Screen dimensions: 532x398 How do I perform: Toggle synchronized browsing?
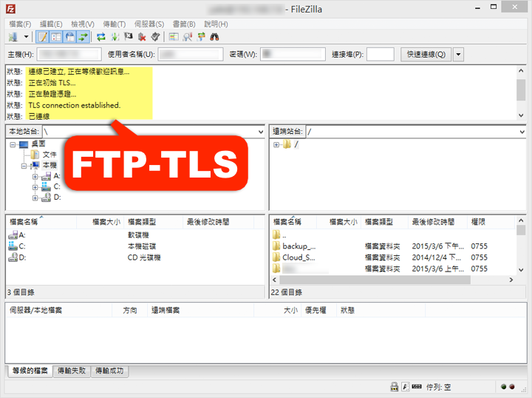[201, 37]
